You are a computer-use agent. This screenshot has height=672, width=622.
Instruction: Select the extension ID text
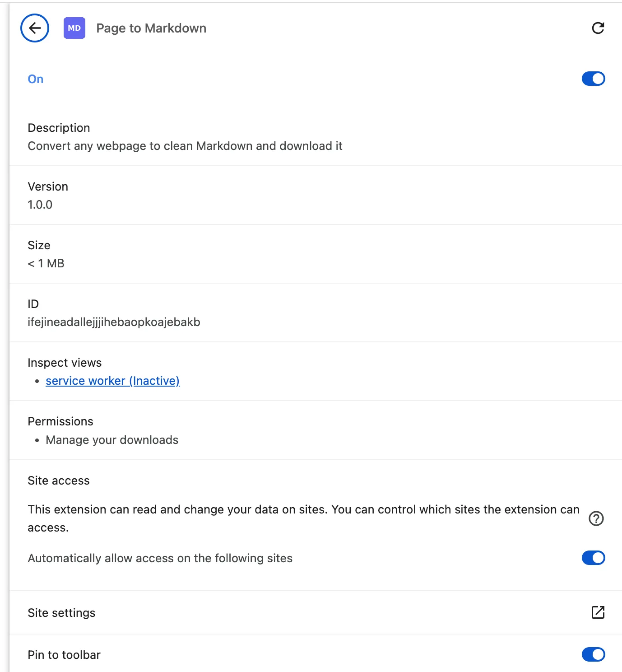click(x=114, y=322)
